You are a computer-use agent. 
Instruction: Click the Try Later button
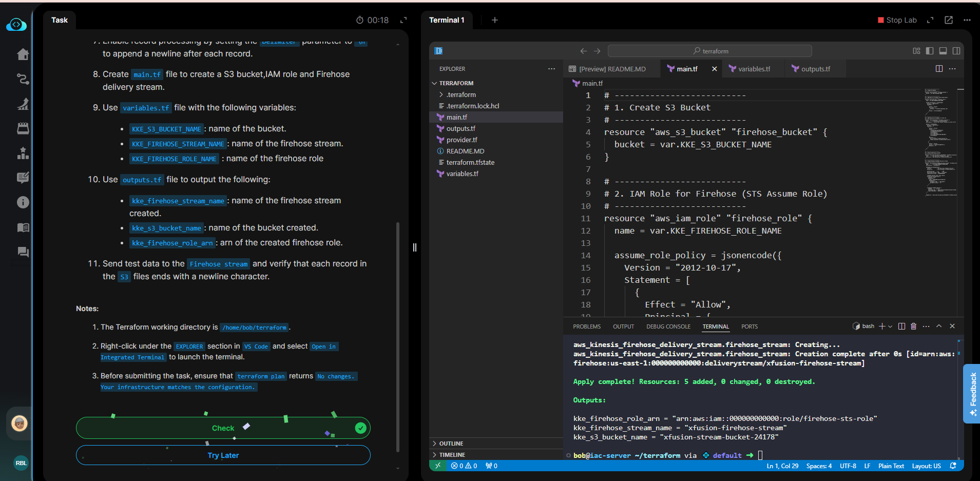click(x=223, y=455)
